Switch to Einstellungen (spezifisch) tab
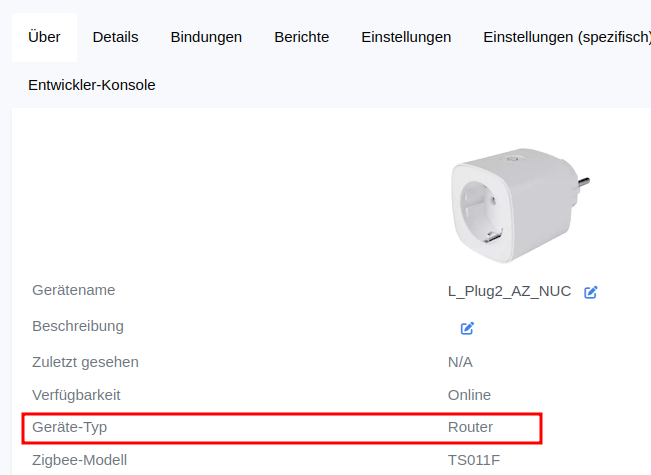The image size is (651, 475). coord(566,37)
